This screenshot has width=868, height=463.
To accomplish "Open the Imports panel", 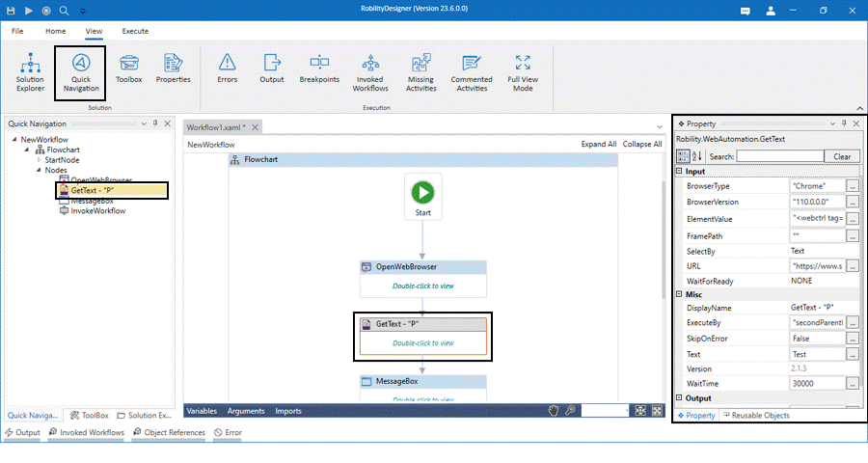I will pyautogui.click(x=287, y=410).
